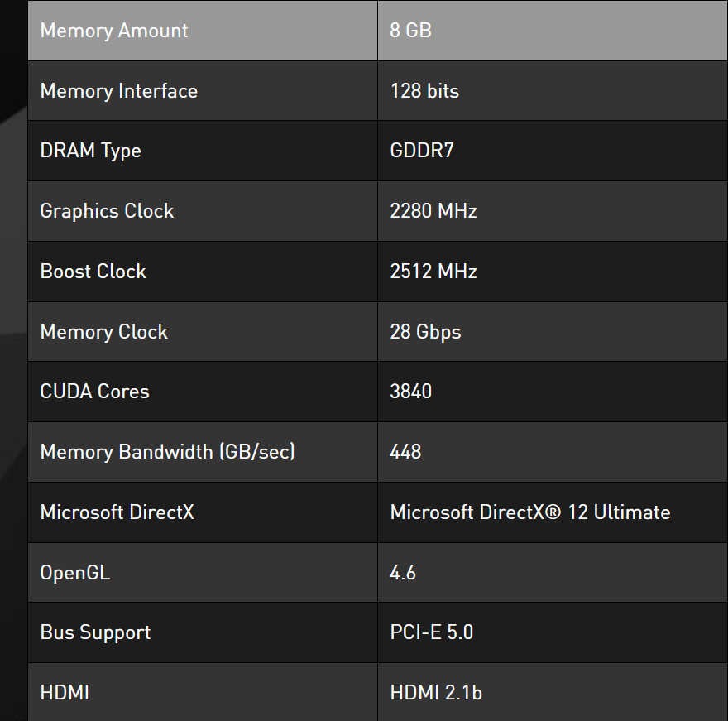Click the 128 bits value

coord(424,91)
